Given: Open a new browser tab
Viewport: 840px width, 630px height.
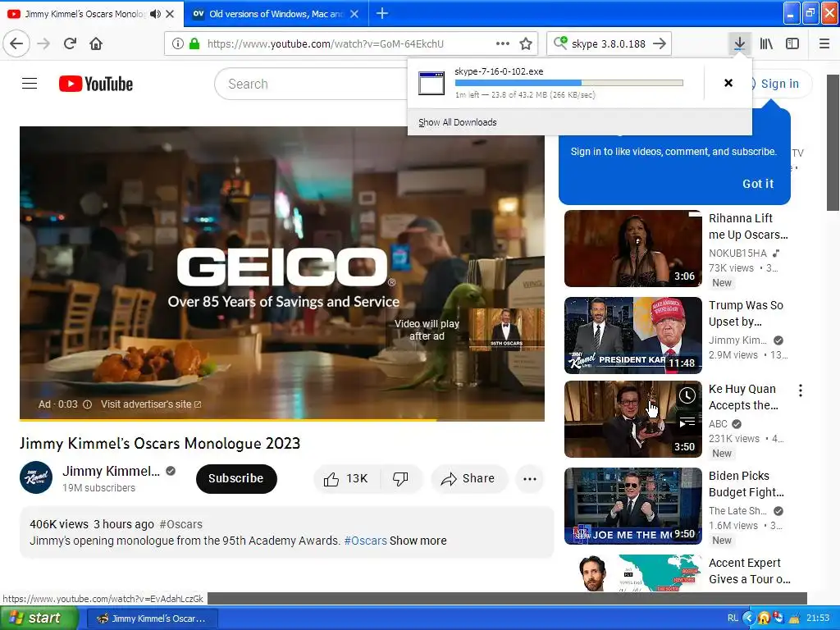Looking at the screenshot, I should [382, 13].
